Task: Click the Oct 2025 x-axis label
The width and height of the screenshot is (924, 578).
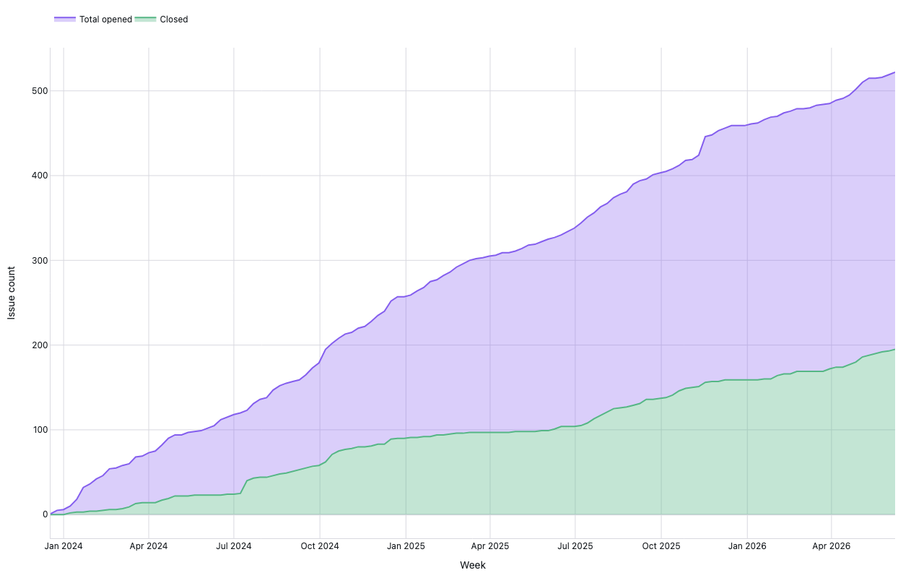Action: (x=661, y=546)
